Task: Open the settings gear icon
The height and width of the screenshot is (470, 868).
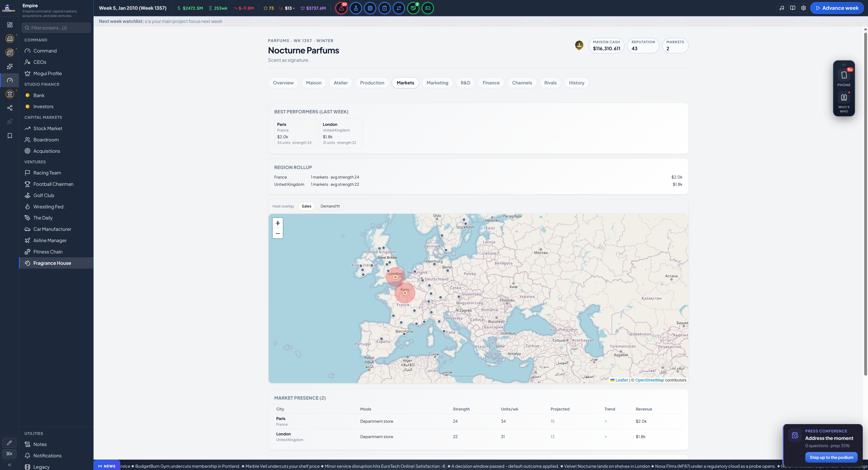Action: tap(803, 8)
